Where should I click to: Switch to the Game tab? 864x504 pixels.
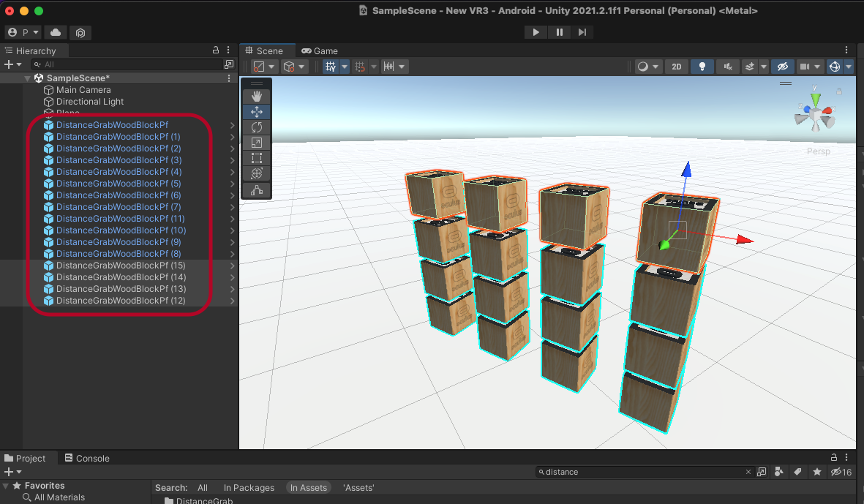[320, 50]
